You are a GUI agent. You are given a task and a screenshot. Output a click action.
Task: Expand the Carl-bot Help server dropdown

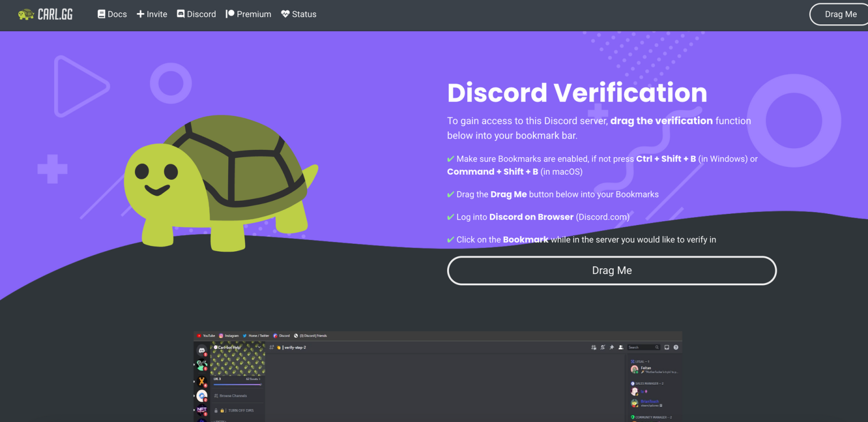259,347
